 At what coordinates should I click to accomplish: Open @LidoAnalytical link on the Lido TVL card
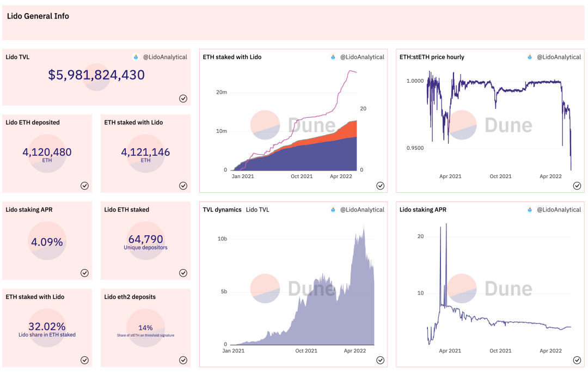point(165,57)
